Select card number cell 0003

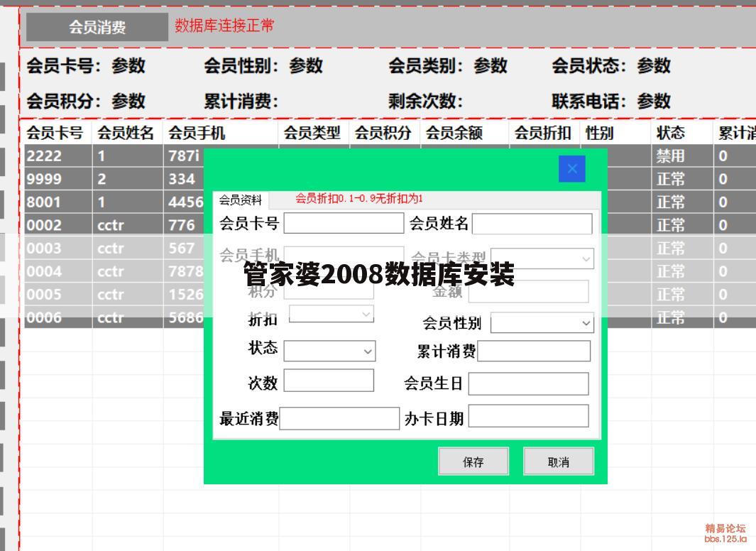tap(58, 249)
